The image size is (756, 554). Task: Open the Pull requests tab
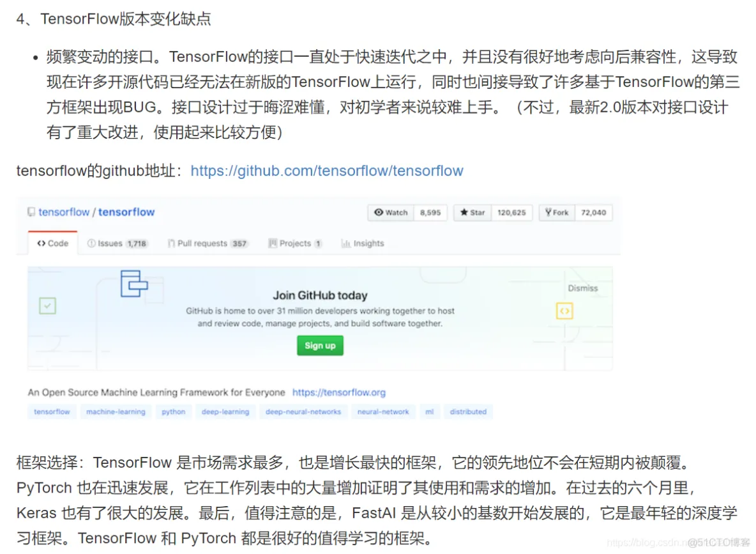(x=208, y=243)
